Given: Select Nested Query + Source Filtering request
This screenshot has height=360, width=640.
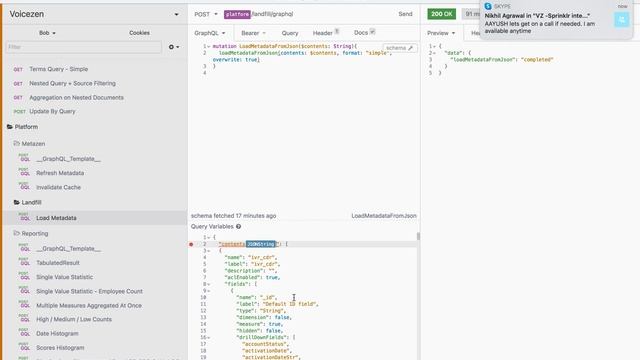Looking at the screenshot, I should [x=72, y=83].
